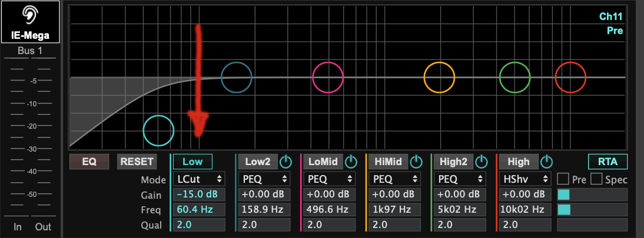This screenshot has width=644, height=238.
Task: Select the cyan Low band node on graph
Action: pyautogui.click(x=158, y=131)
